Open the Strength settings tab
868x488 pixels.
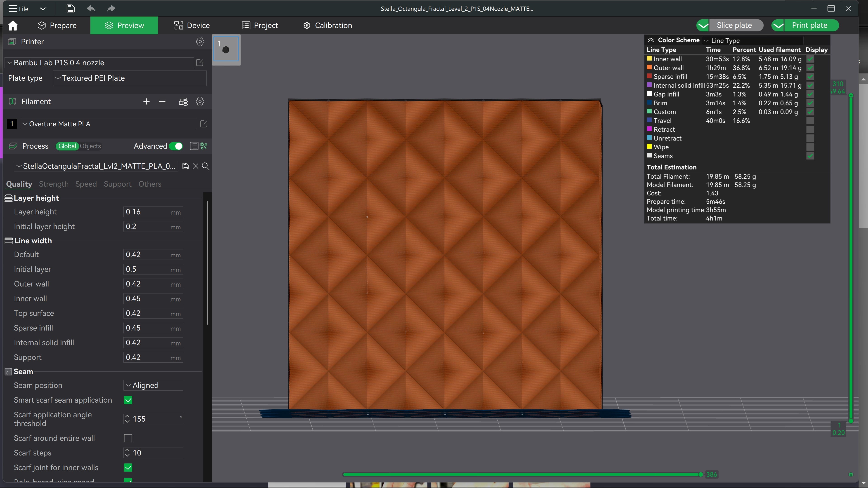click(54, 184)
